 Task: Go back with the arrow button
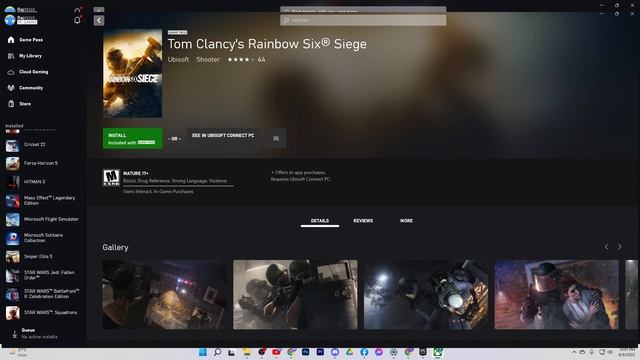[99, 20]
